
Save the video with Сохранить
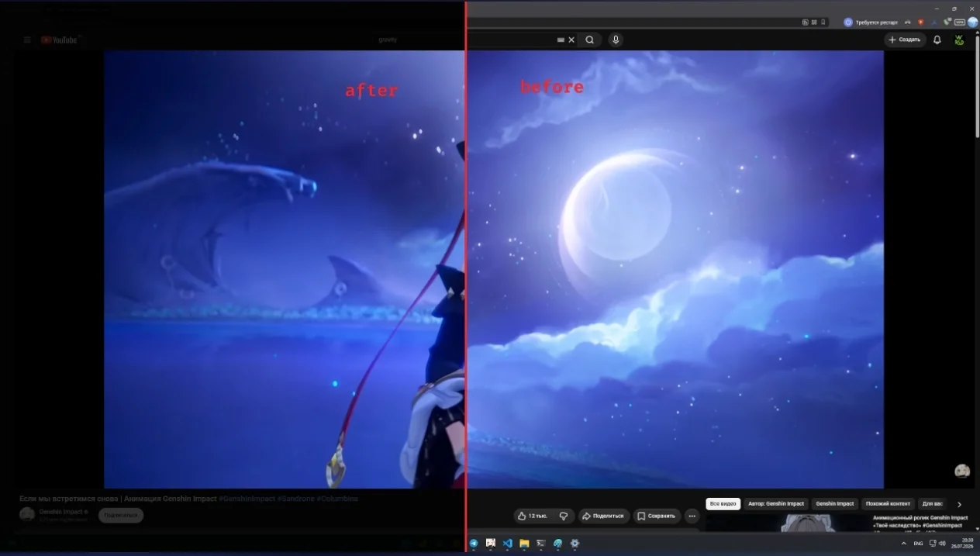657,516
